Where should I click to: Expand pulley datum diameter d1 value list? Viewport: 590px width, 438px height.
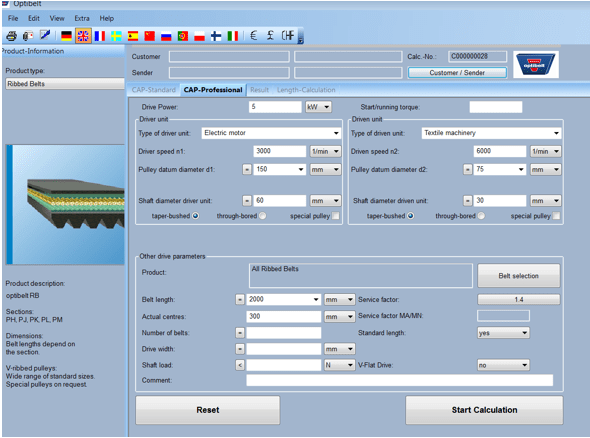click(x=301, y=169)
